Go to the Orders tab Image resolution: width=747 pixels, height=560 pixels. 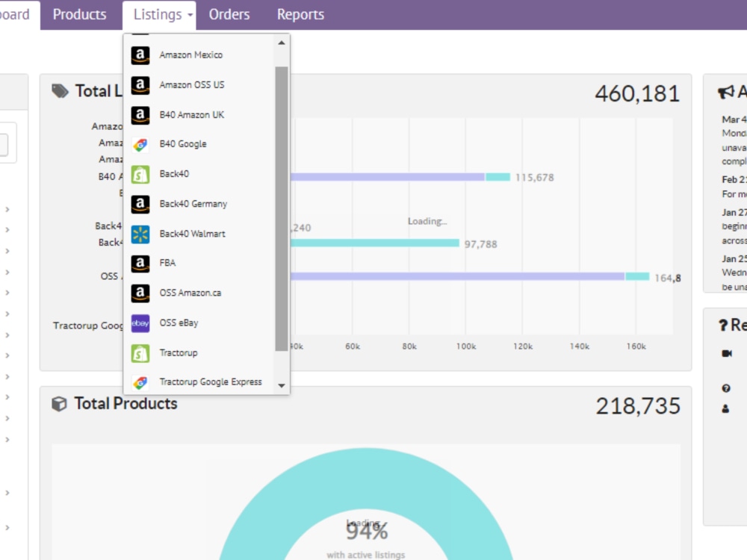[x=229, y=15]
